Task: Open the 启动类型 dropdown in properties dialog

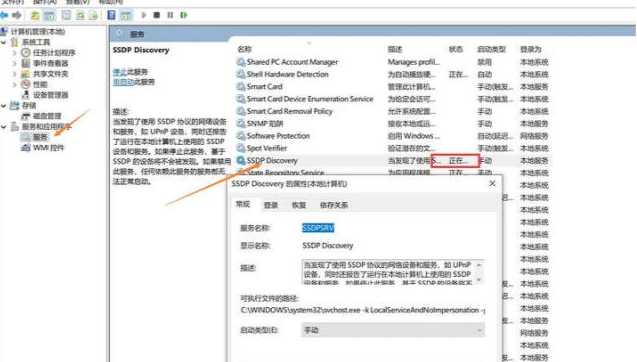Action: (x=393, y=330)
